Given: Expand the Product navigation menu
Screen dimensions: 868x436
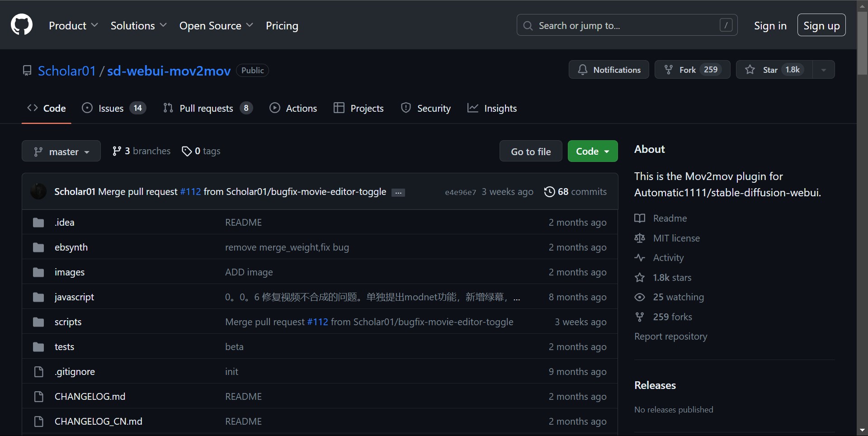Looking at the screenshot, I should 73,26.
